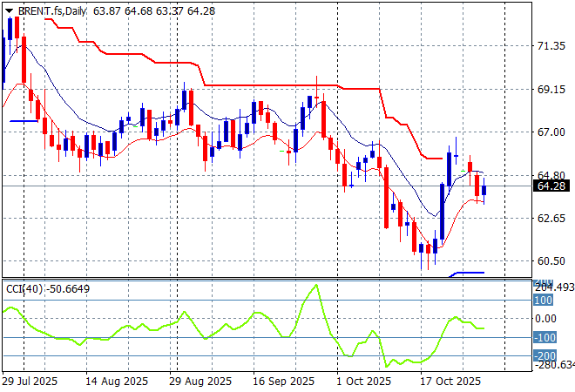This screenshot has width=575, height=392.
Task: Select the 14 Aug 2025 date label
Action: coord(117,382)
